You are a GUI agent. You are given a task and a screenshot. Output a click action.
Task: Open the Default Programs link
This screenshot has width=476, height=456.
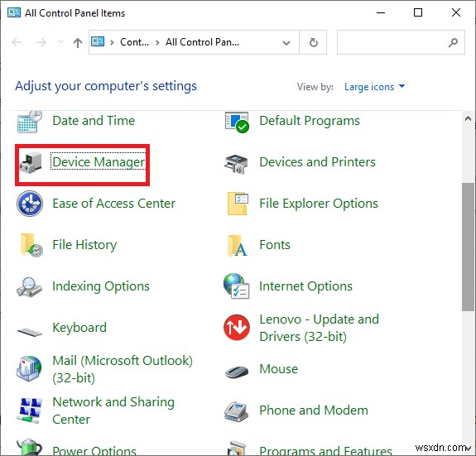click(x=310, y=121)
